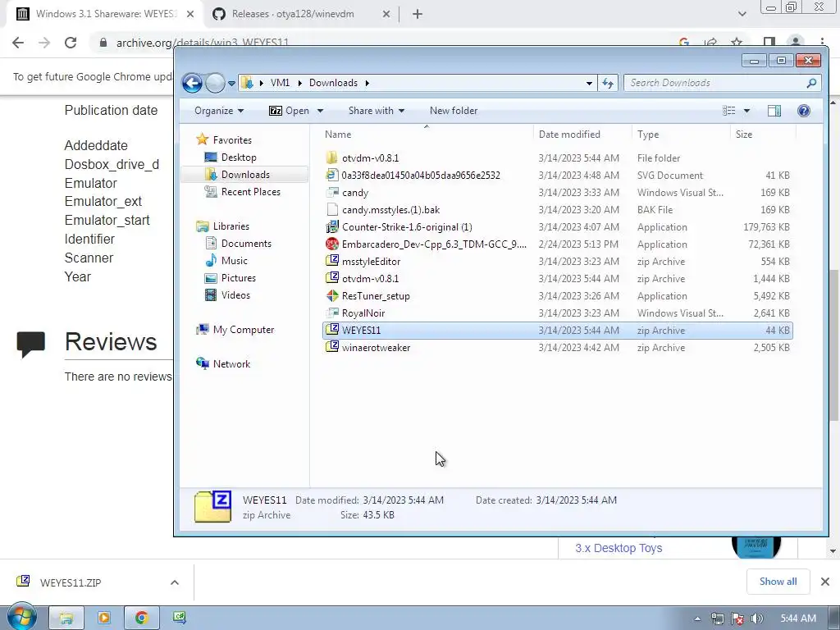Screen dimensions: 840x630
Task: Select Recent Places in navigation pane
Action: pyautogui.click(x=251, y=192)
